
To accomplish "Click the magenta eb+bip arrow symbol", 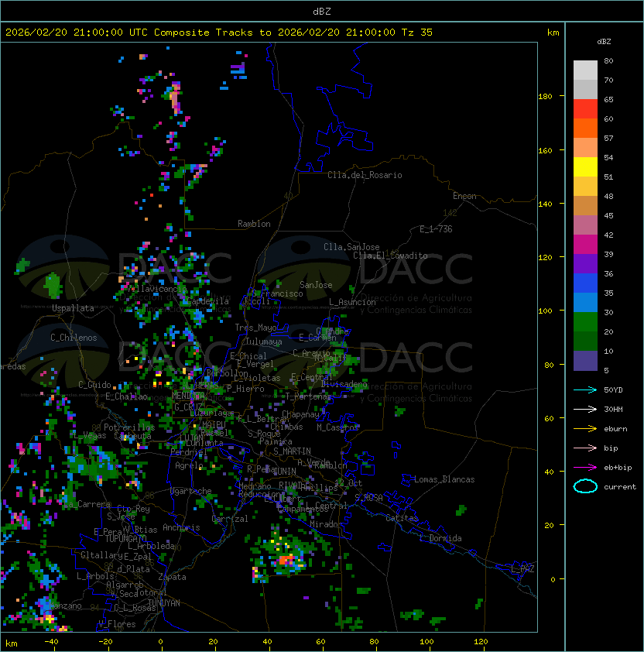I will click(x=585, y=467).
